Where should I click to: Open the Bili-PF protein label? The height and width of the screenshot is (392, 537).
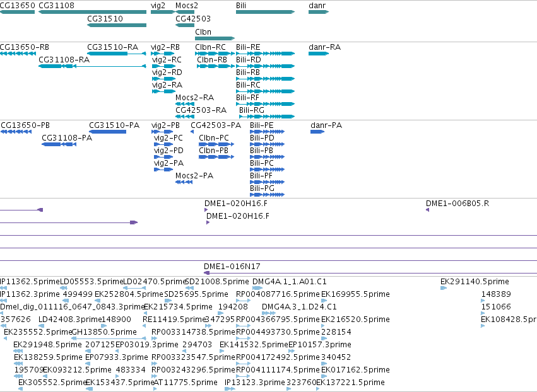pyautogui.click(x=261, y=176)
